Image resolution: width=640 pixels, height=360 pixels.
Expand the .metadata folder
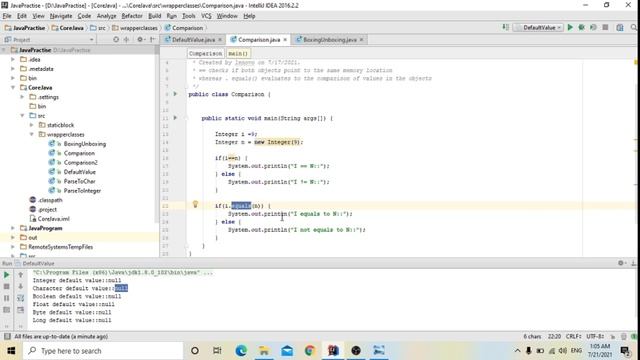pos(13,69)
